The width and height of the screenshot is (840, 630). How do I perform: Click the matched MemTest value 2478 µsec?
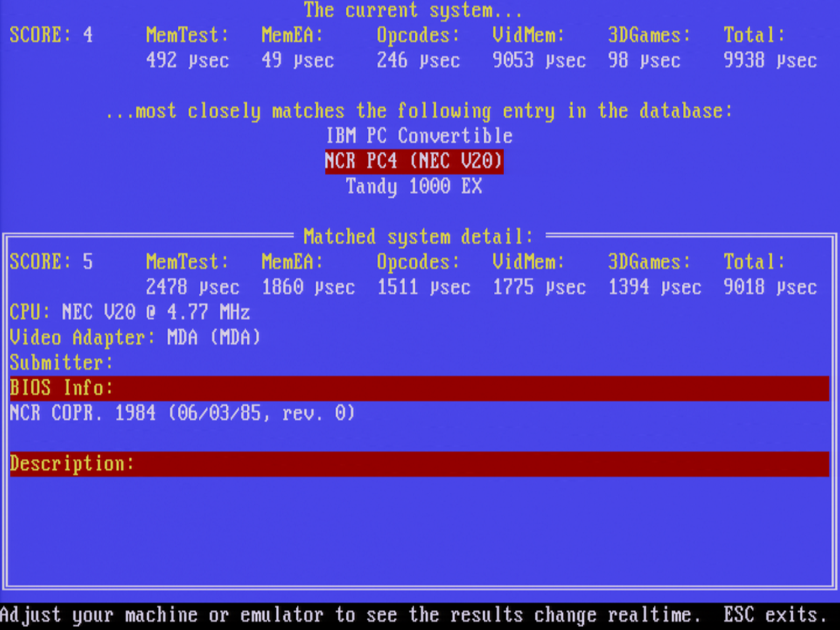click(193, 287)
